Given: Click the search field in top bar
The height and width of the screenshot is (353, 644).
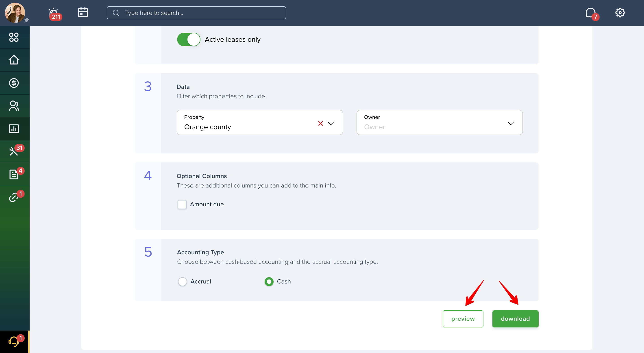Looking at the screenshot, I should 196,13.
